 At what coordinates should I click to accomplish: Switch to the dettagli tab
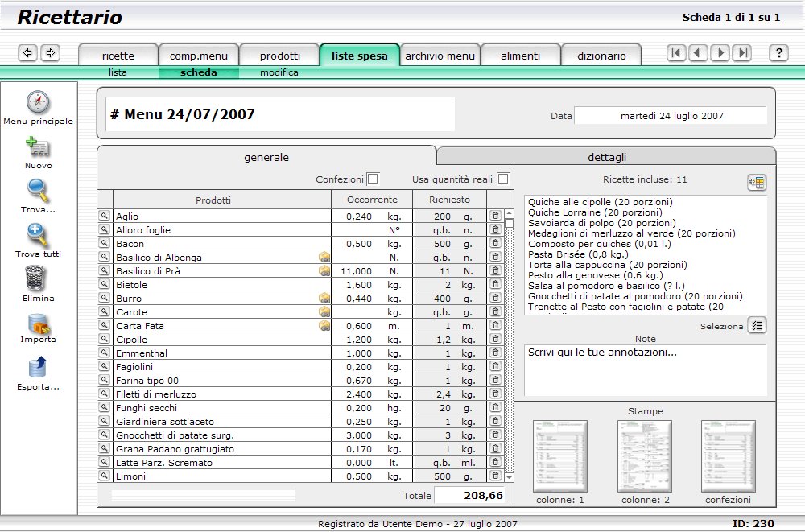(606, 157)
